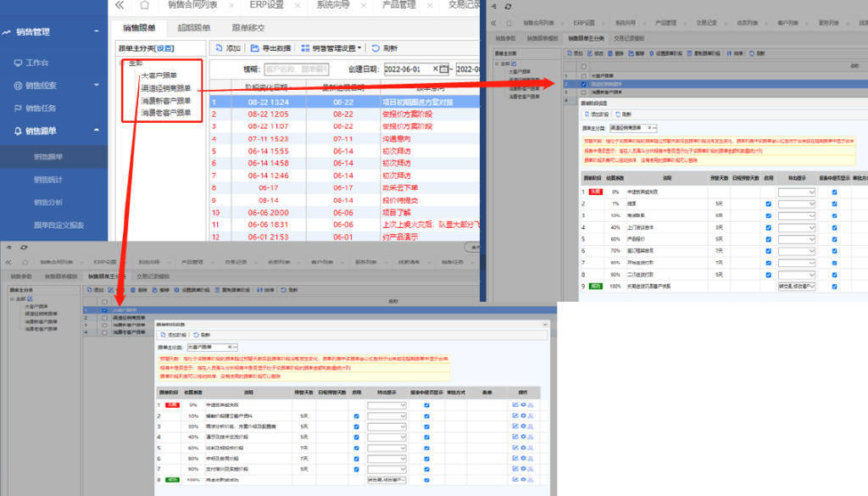
Task: Click the 刷新 refresh icon next to 销售管理设置
Action: click(x=375, y=48)
